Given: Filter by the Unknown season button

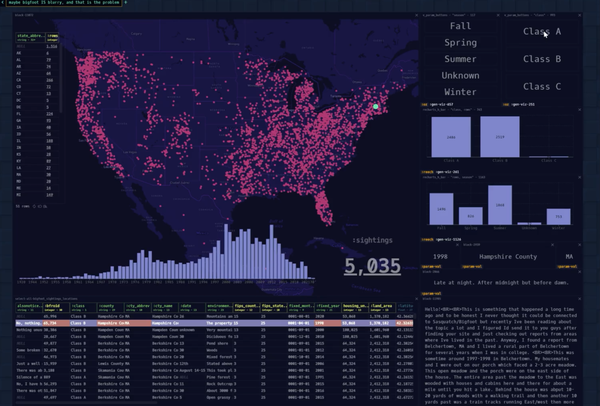Looking at the screenshot, I should click(x=460, y=75).
